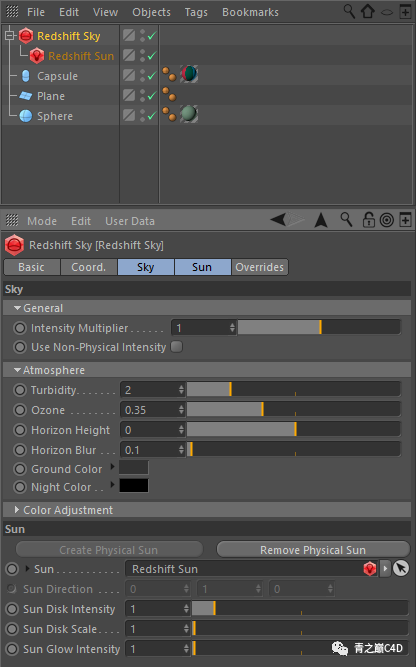Switch to the Overrides tab

(x=259, y=267)
